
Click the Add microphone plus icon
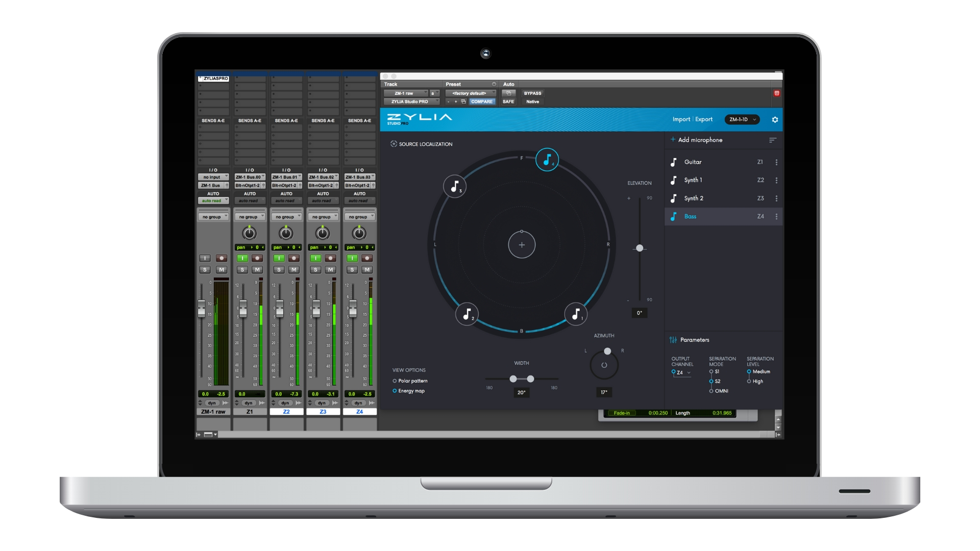pos(673,139)
